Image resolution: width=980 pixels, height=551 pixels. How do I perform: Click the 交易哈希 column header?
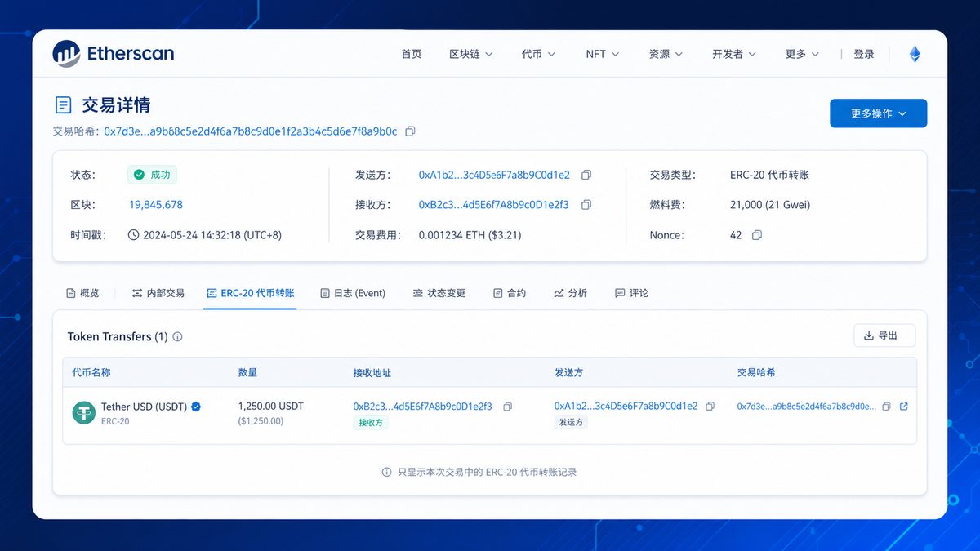pos(756,372)
